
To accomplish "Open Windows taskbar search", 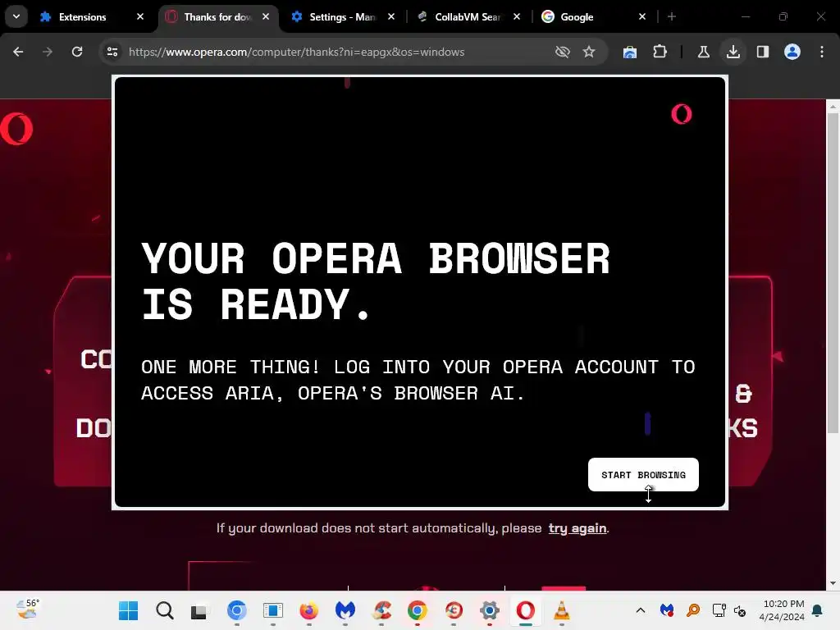I will point(164,610).
